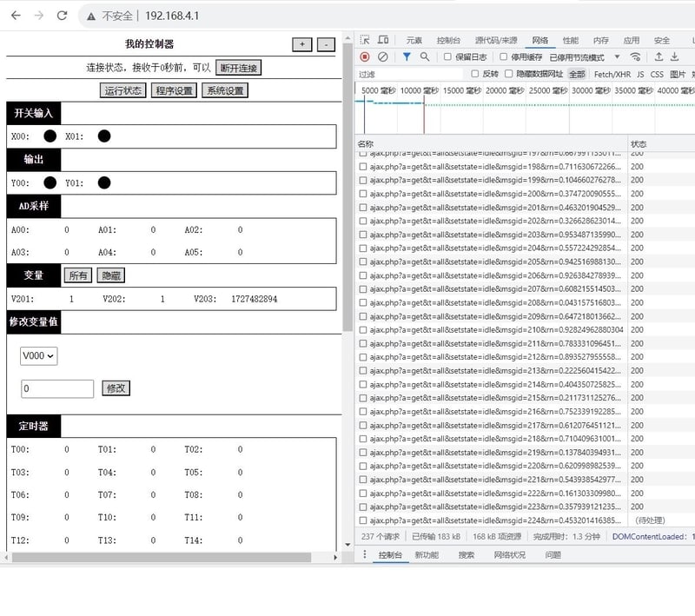Click the inspect element picker icon

(x=365, y=40)
